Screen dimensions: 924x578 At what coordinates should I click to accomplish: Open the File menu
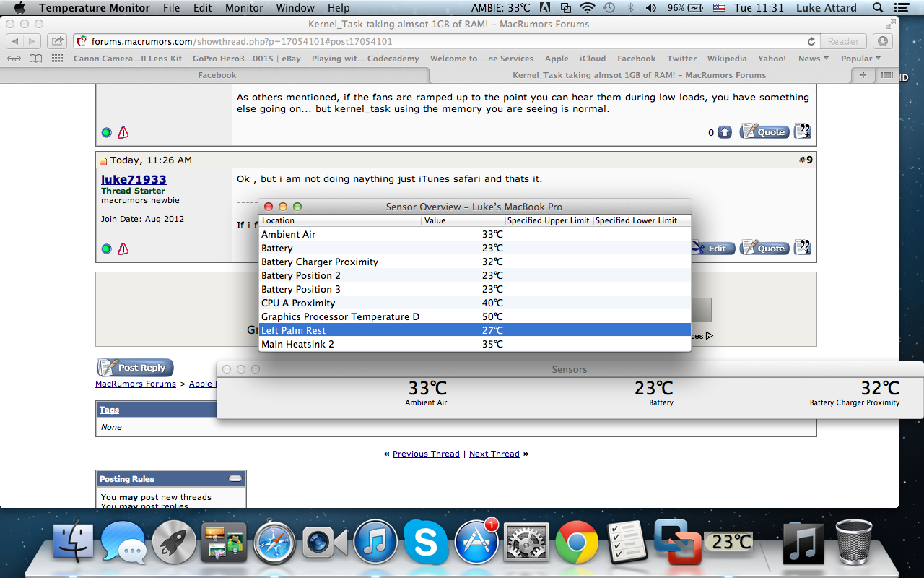pyautogui.click(x=171, y=8)
